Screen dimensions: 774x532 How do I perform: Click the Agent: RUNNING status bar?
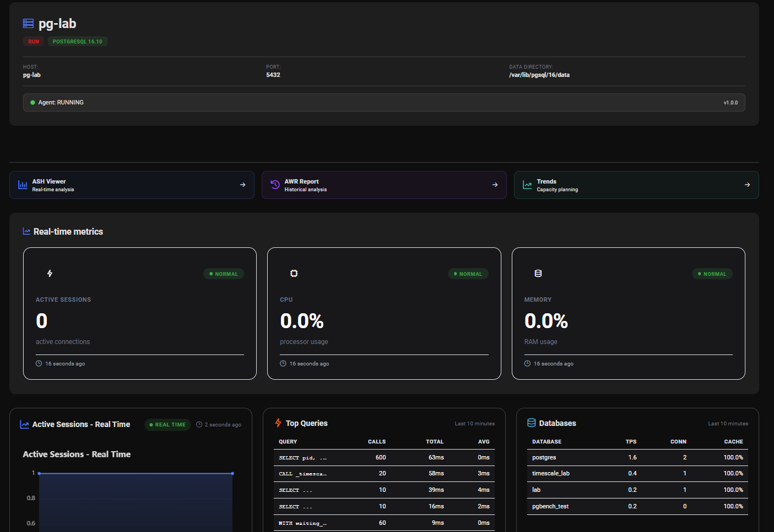[x=384, y=102]
